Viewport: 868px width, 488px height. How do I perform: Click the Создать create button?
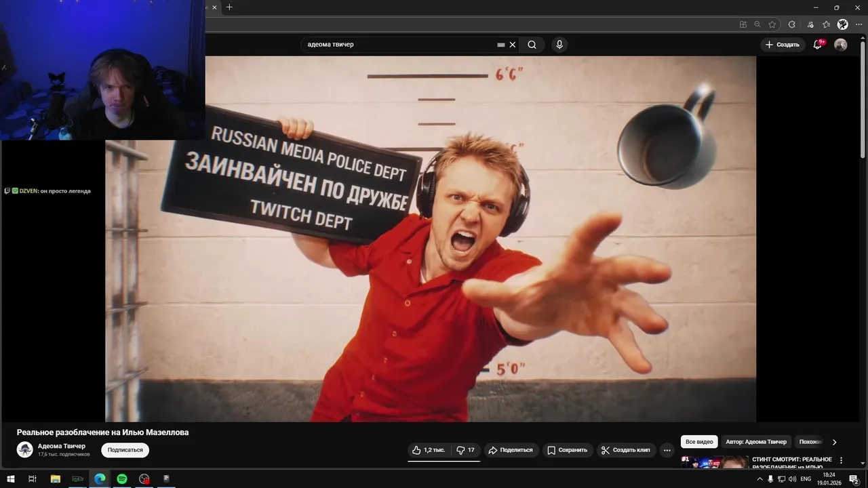(783, 45)
